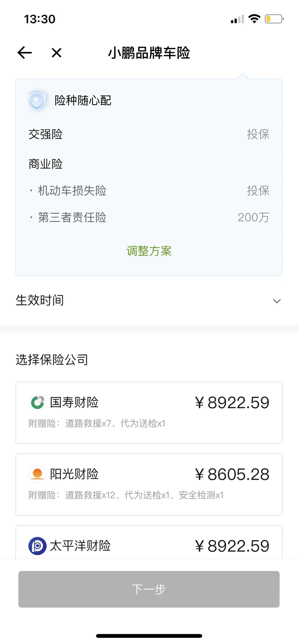This screenshot has width=298, height=644.
Task: Tap the ¥8605.28 price
Action: point(232,475)
